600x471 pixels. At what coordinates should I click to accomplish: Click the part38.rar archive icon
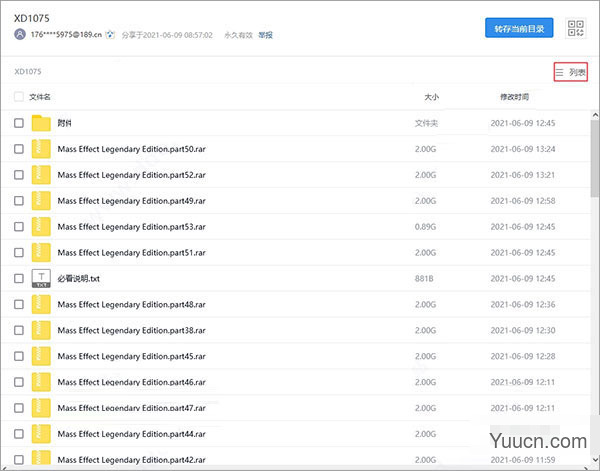[41, 330]
